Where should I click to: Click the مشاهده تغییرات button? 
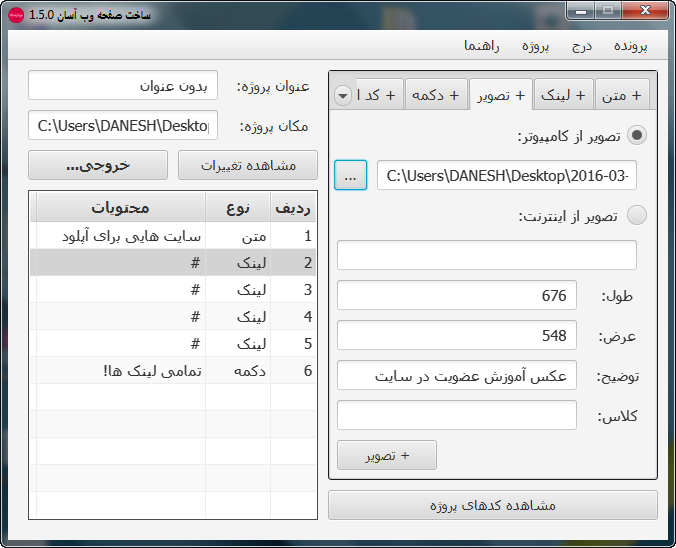tap(248, 165)
